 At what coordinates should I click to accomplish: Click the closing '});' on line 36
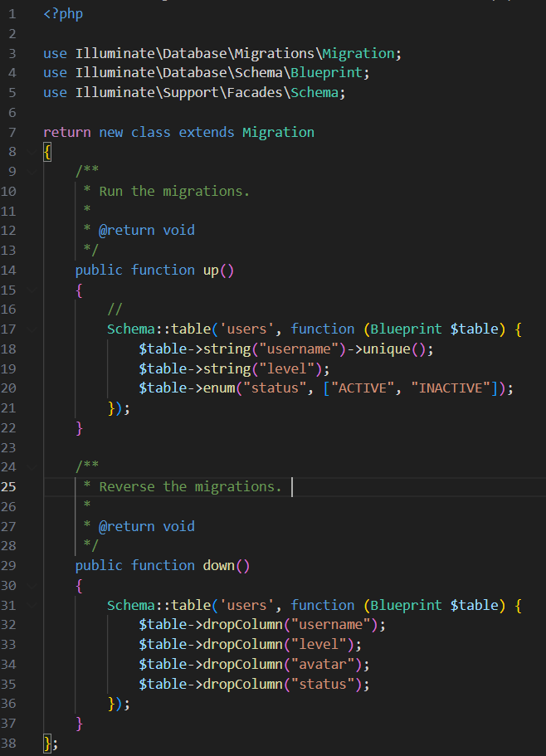(x=119, y=704)
